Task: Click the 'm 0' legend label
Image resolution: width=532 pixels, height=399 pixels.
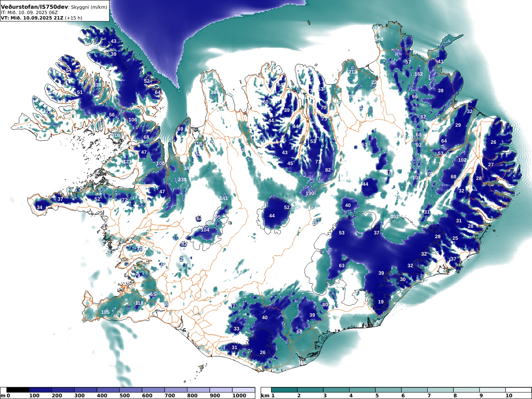Action: pyautogui.click(x=5, y=396)
